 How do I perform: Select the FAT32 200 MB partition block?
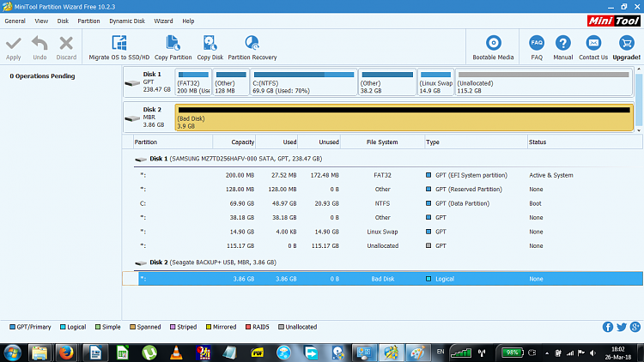click(x=193, y=82)
